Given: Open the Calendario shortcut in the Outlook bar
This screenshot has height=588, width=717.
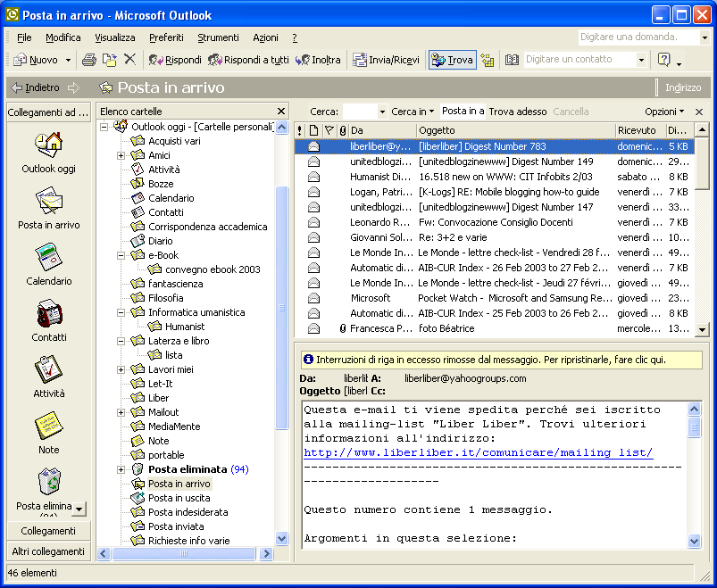Looking at the screenshot, I should tap(48, 257).
